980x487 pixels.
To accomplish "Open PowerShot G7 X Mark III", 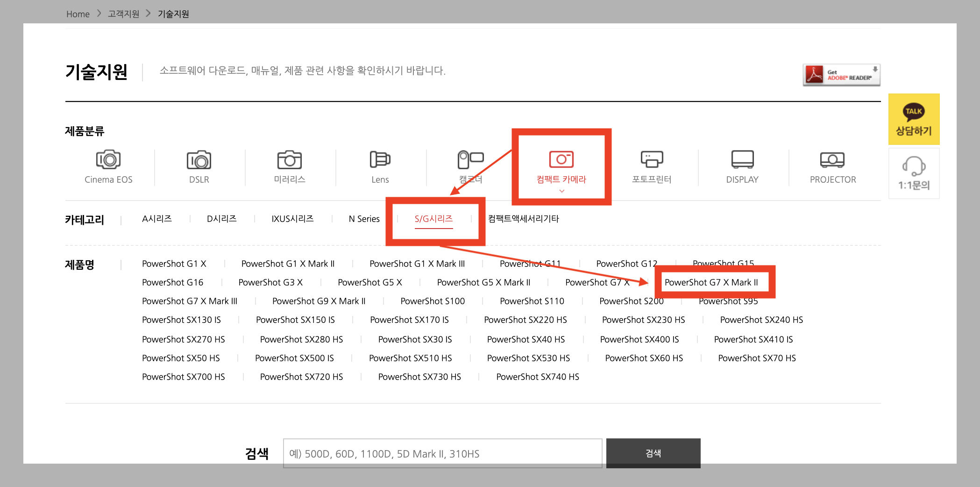I will (x=190, y=301).
